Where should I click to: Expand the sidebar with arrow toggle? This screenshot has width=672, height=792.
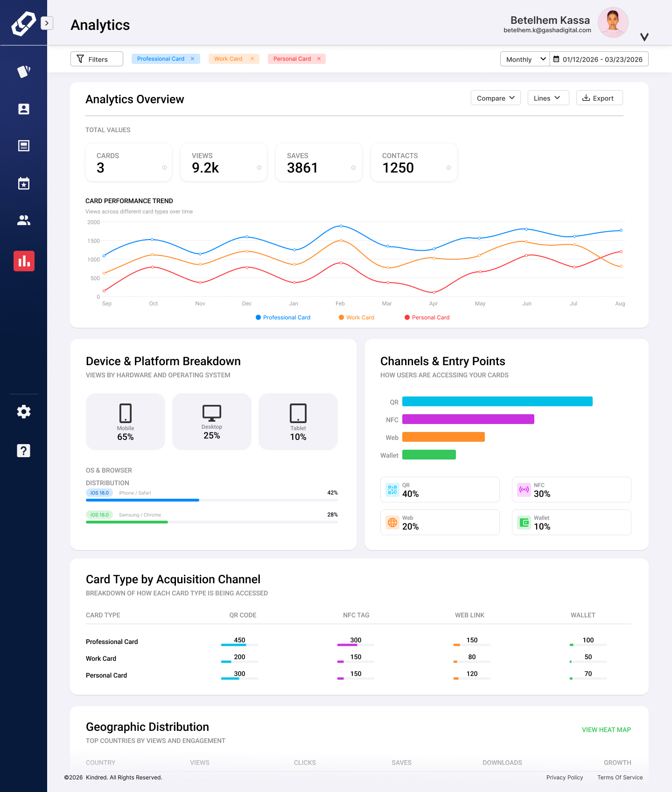tap(47, 23)
